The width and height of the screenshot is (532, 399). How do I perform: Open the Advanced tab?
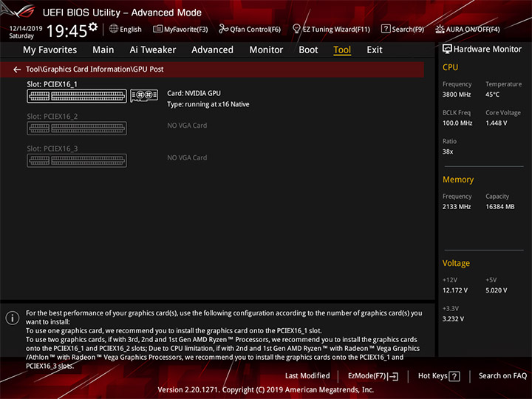212,50
